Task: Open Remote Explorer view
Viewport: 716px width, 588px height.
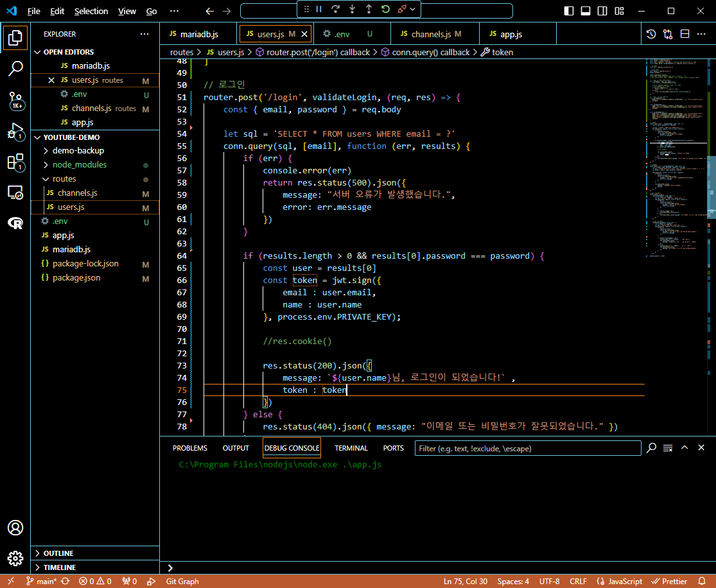Action: pyautogui.click(x=15, y=193)
